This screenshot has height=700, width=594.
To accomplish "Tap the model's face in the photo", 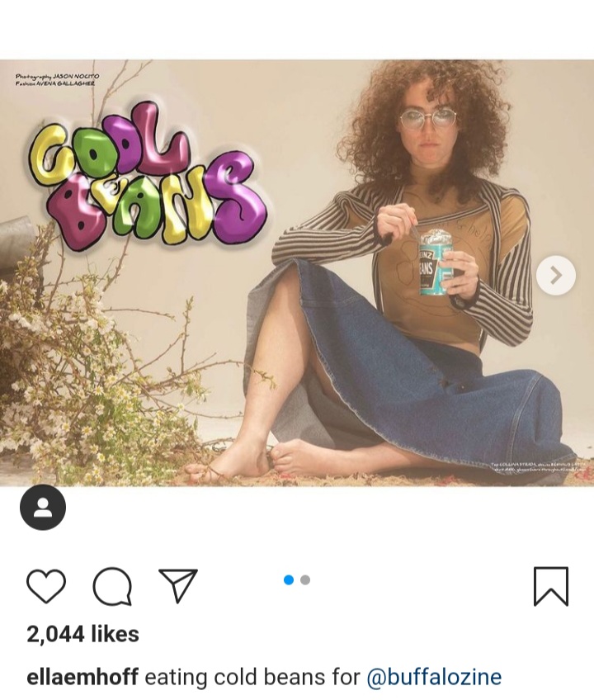I will click(x=427, y=126).
